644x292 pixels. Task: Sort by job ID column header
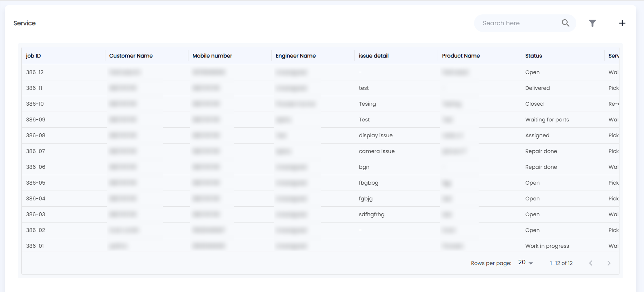click(x=33, y=56)
